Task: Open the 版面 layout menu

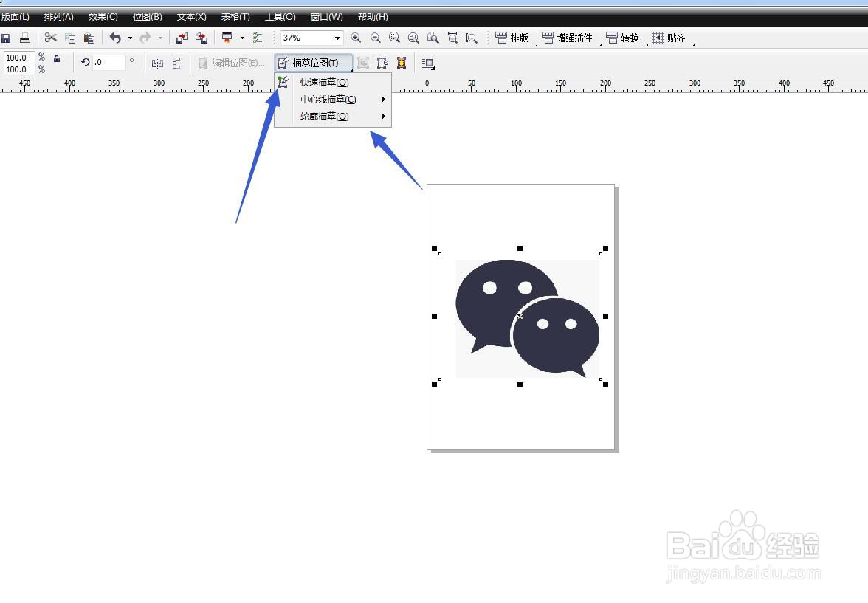Action: tap(15, 17)
